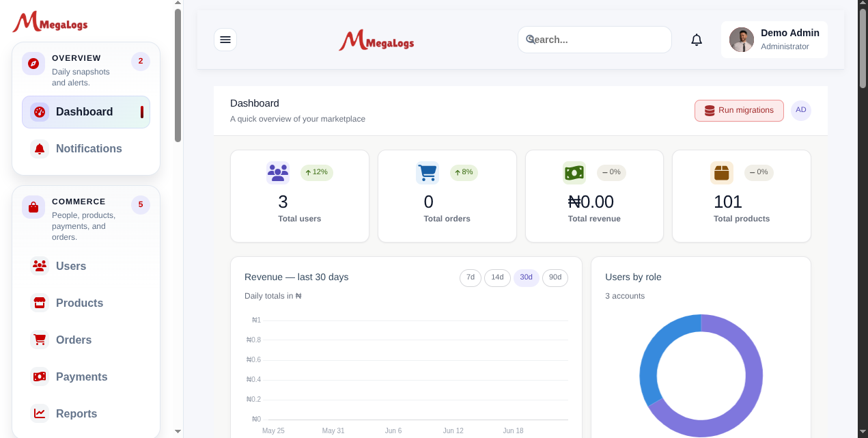Click the Total products box icon
The width and height of the screenshot is (868, 438).
click(x=722, y=173)
